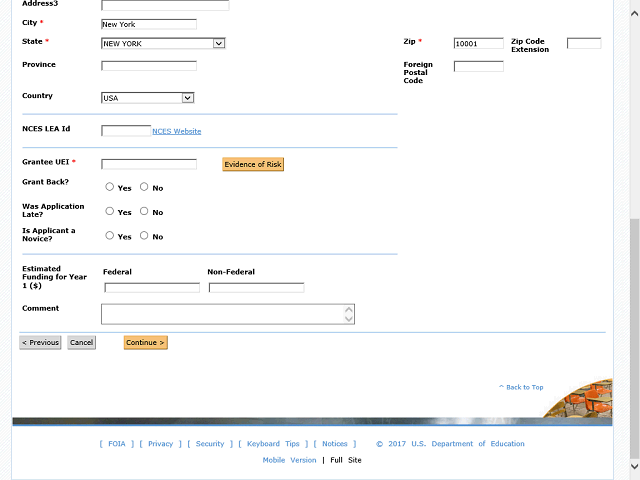The height and width of the screenshot is (480, 640).
Task: Focus the Non-Federal funding input field
Action: pyautogui.click(x=256, y=288)
